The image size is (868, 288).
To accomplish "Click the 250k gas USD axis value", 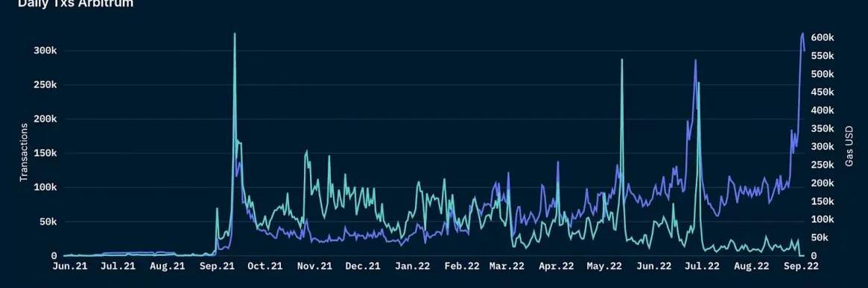I will click(823, 165).
